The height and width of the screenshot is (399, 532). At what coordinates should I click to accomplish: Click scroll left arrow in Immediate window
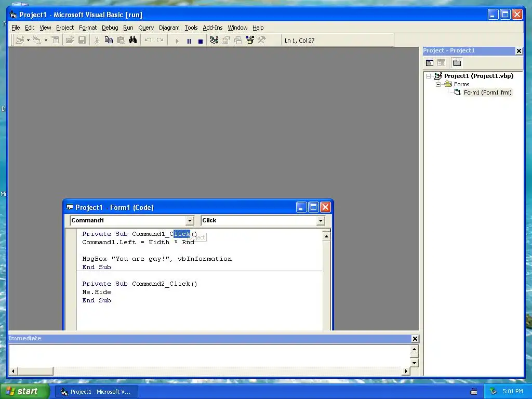[x=13, y=371]
